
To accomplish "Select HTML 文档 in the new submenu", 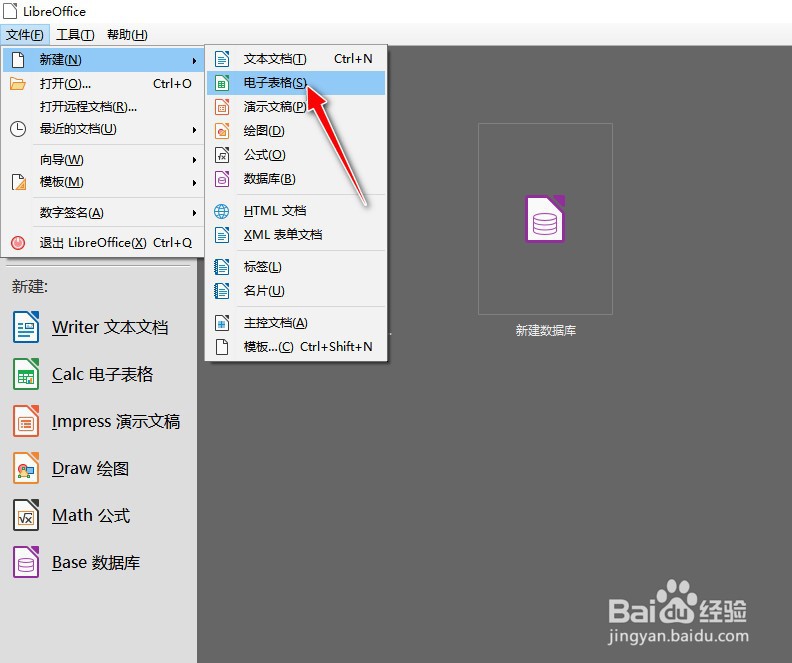I will pos(296,211).
